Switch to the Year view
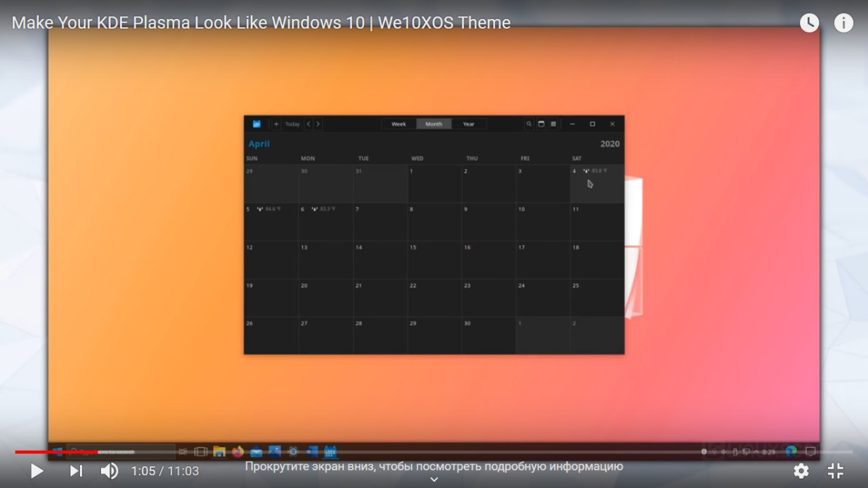Image resolution: width=868 pixels, height=488 pixels. pyautogui.click(x=469, y=124)
